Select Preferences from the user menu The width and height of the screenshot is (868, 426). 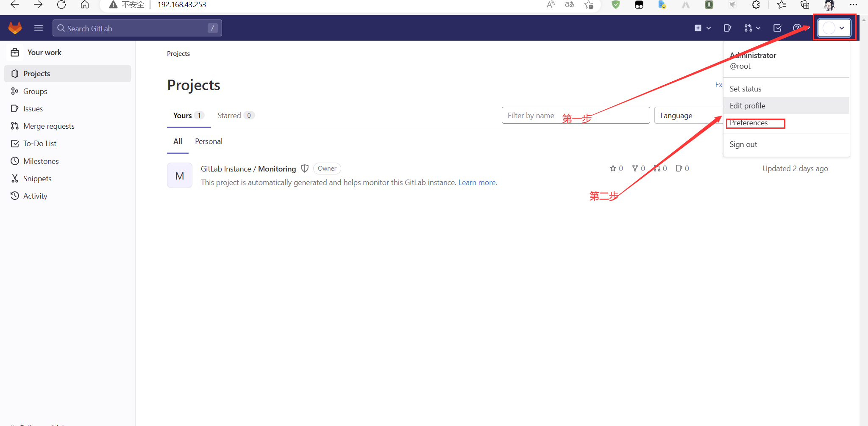click(x=748, y=123)
